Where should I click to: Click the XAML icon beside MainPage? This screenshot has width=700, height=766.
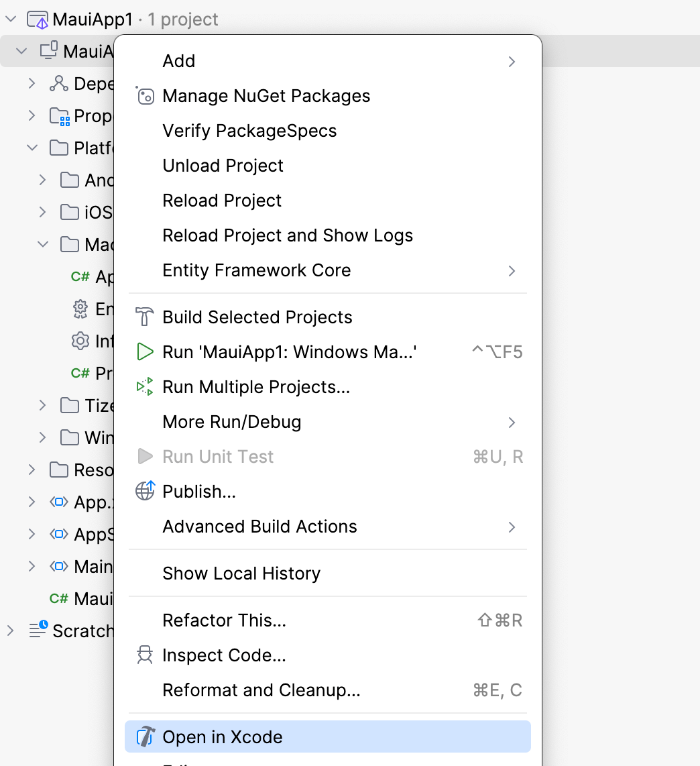(59, 566)
